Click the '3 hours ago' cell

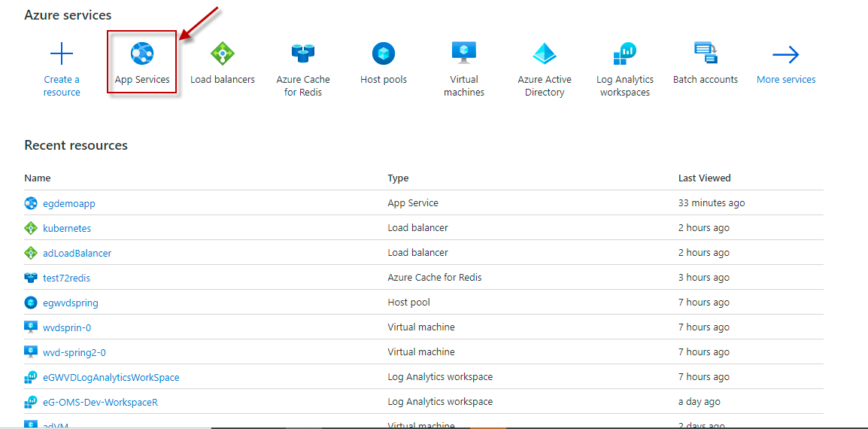pos(704,277)
